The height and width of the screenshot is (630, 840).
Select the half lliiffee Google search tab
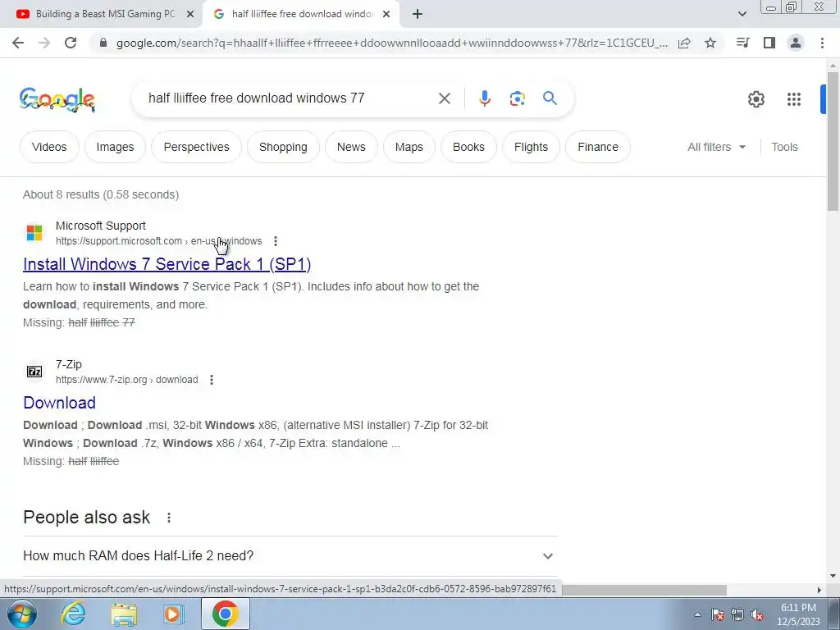(x=301, y=15)
